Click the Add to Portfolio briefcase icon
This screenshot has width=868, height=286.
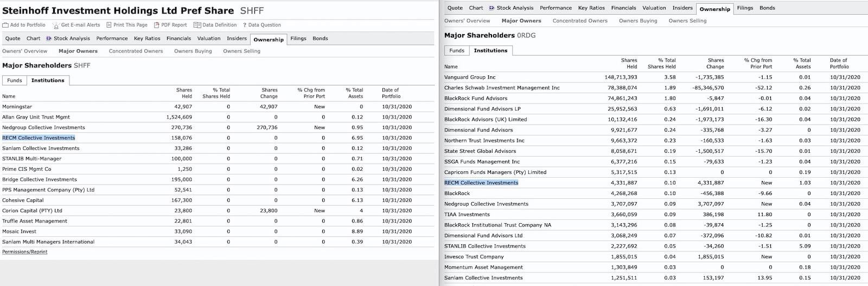pos(5,25)
